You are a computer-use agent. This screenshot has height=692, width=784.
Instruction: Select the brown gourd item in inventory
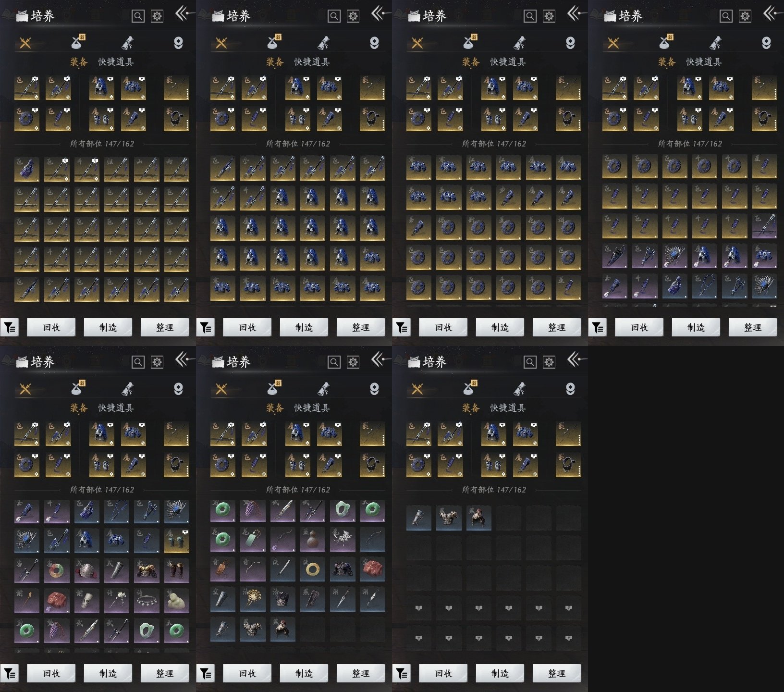[x=312, y=540]
